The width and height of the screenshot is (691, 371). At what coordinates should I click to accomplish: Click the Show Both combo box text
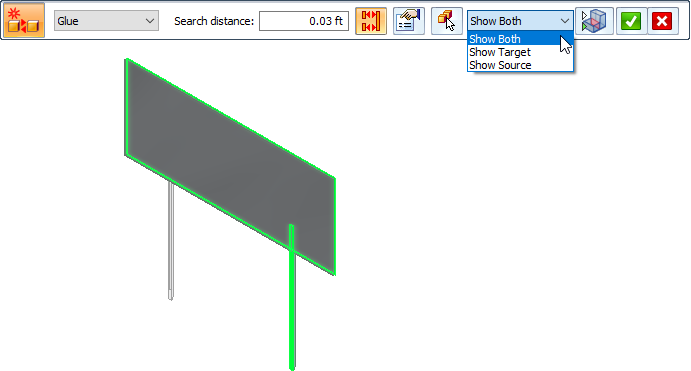click(x=496, y=21)
